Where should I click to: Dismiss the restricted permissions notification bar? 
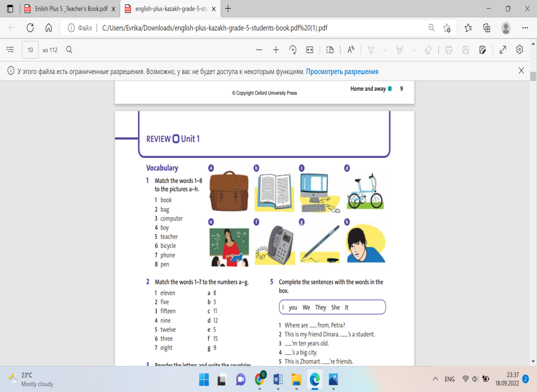521,71
